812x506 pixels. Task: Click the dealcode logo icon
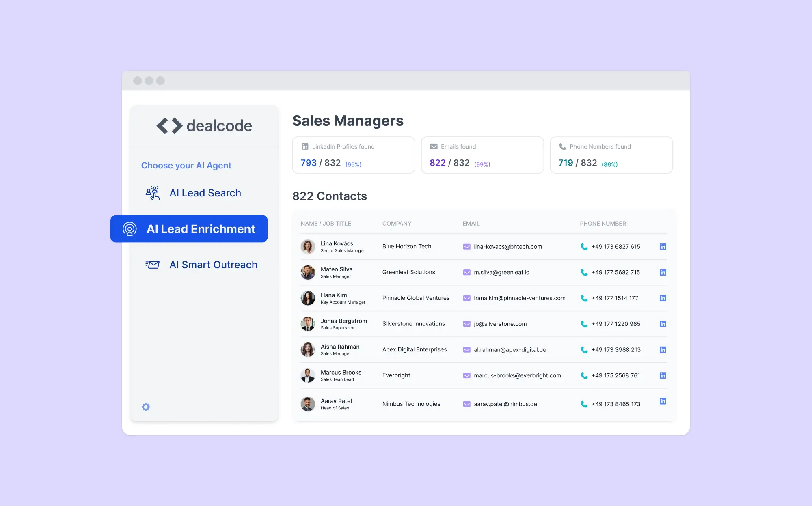[x=170, y=125]
